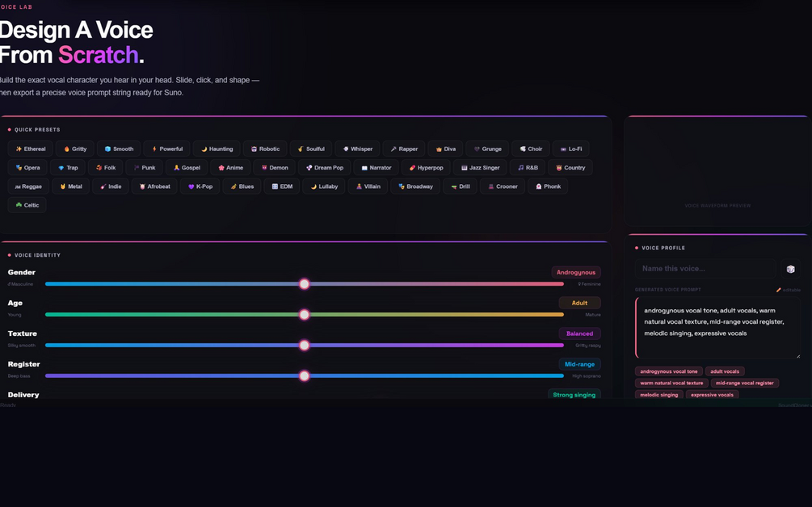This screenshot has width=812, height=507.
Task: Select the Villain preset
Action: pos(368,186)
